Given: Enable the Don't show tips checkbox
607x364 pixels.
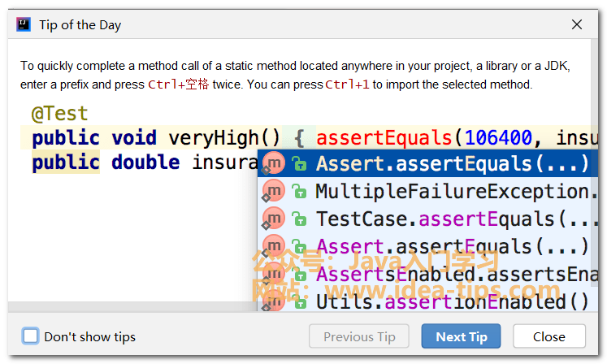Looking at the screenshot, I should coord(31,336).
